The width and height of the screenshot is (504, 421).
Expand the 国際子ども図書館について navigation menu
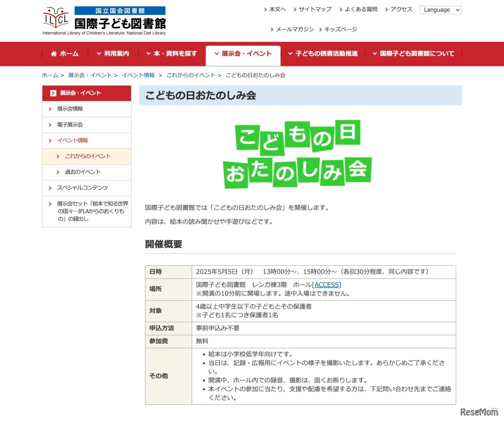(x=413, y=54)
